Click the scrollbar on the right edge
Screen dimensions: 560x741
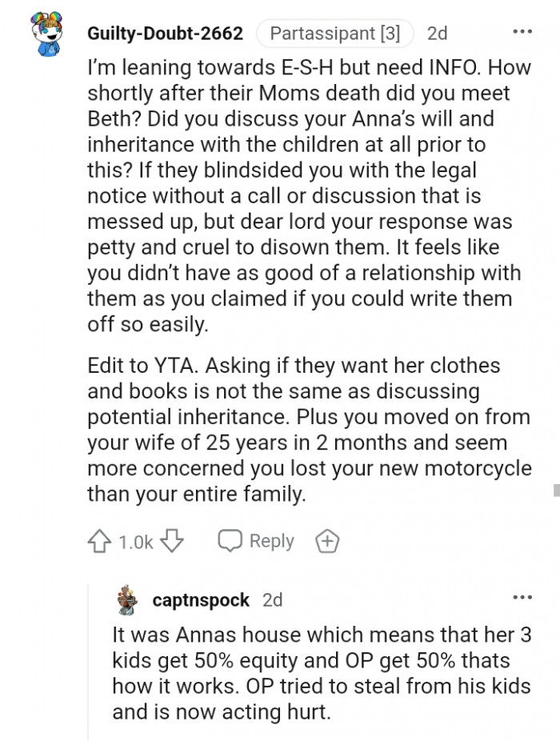point(555,487)
